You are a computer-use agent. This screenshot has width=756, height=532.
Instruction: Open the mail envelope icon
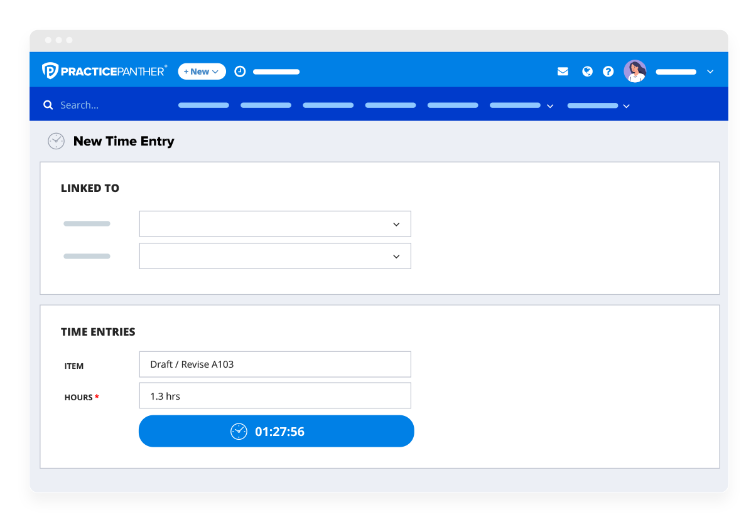click(563, 72)
